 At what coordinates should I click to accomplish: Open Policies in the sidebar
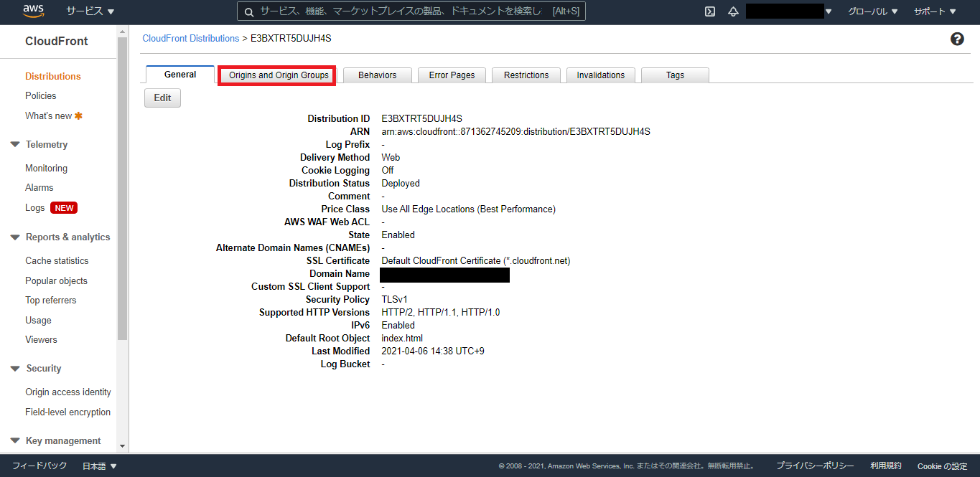[x=41, y=95]
